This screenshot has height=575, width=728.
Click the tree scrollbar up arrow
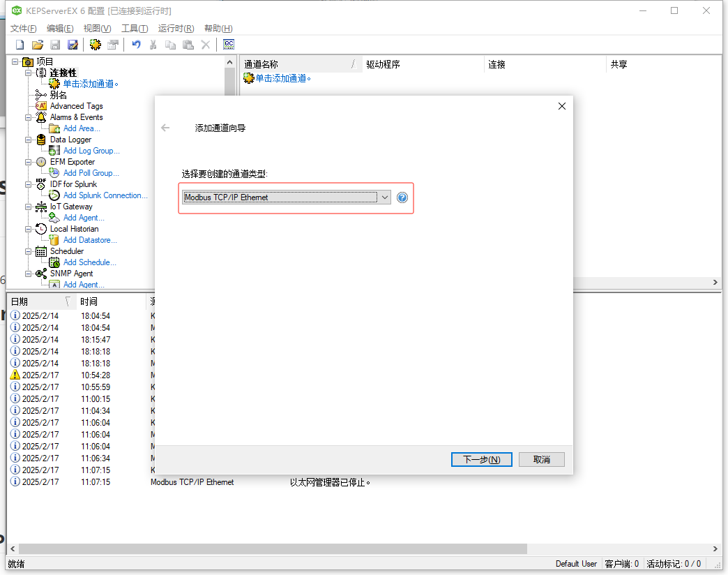pos(229,62)
